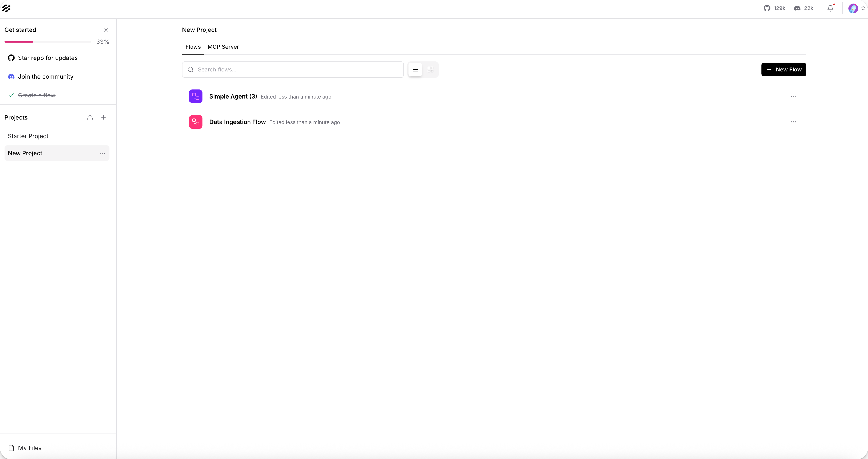Collapse the Get started panel
Viewport: 868px width, 459px height.
pos(106,30)
